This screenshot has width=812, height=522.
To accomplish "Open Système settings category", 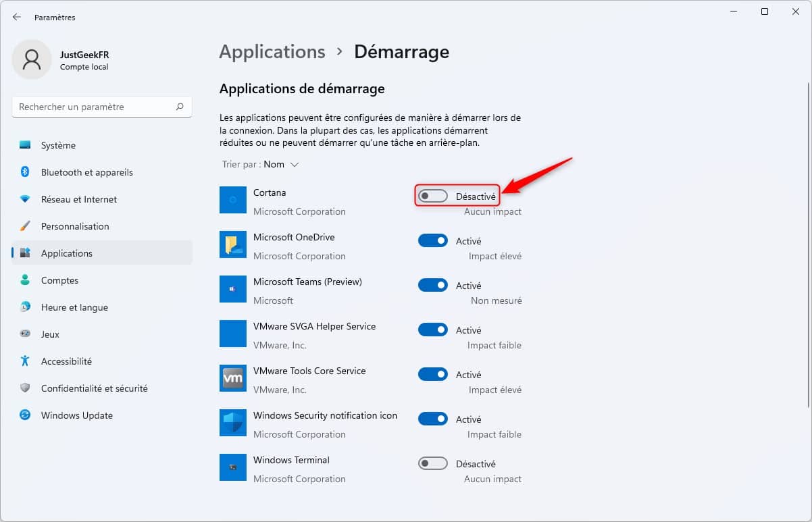I will point(102,145).
